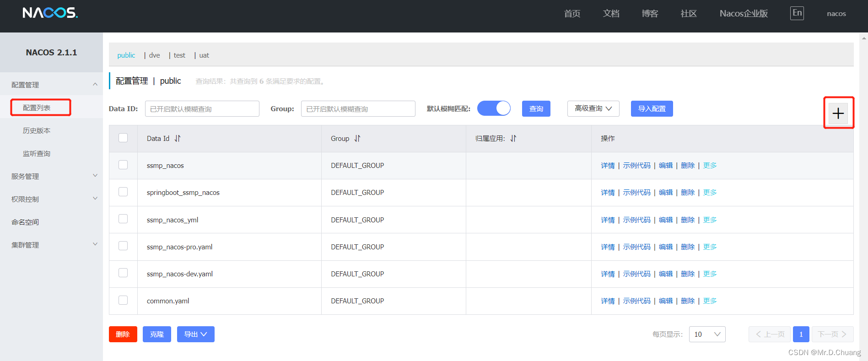The image size is (868, 361).
Task: Click into the Data ID search field
Action: (202, 108)
